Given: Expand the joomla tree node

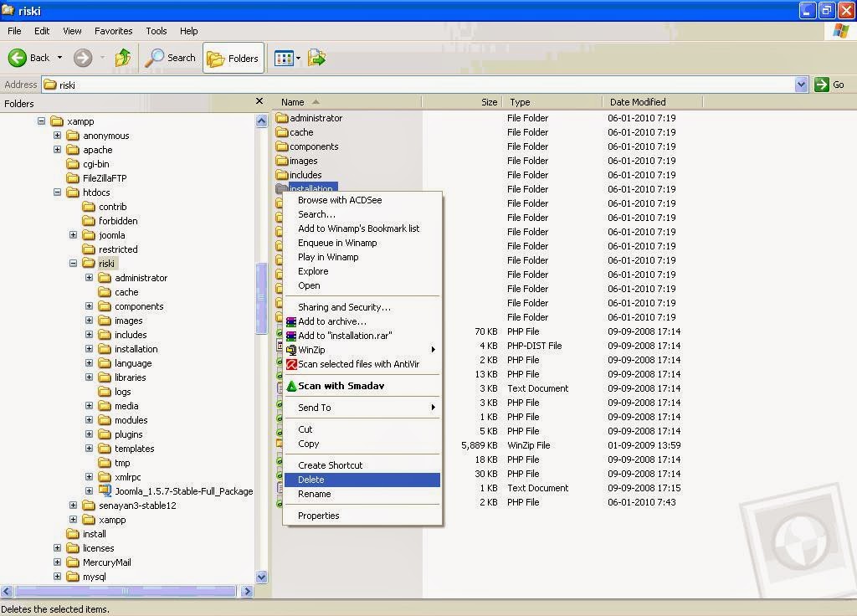Looking at the screenshot, I should tap(74, 234).
